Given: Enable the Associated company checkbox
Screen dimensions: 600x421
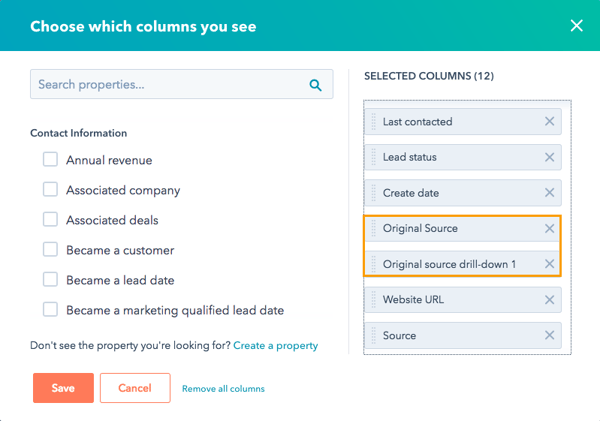Looking at the screenshot, I should 50,190.
